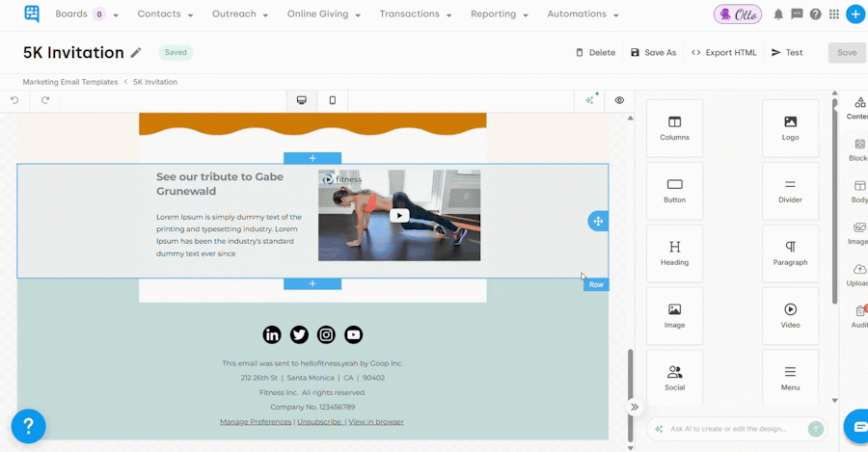Send a Test email
This screenshot has height=452, width=868.
coord(787,53)
